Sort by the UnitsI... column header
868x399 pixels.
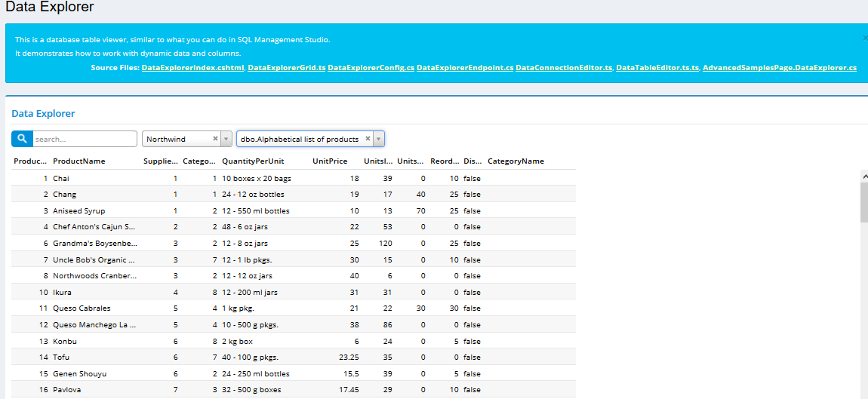378,161
